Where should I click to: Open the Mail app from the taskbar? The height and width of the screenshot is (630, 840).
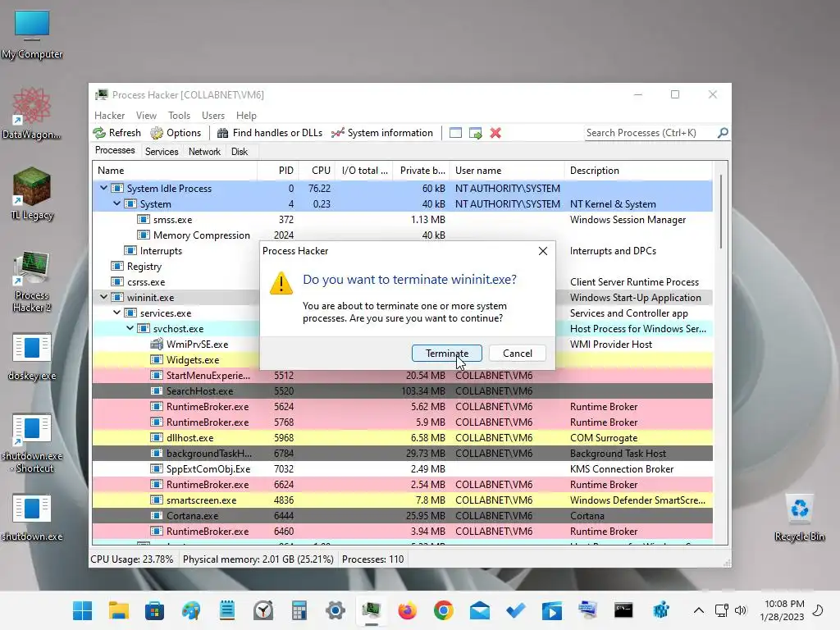point(479,610)
